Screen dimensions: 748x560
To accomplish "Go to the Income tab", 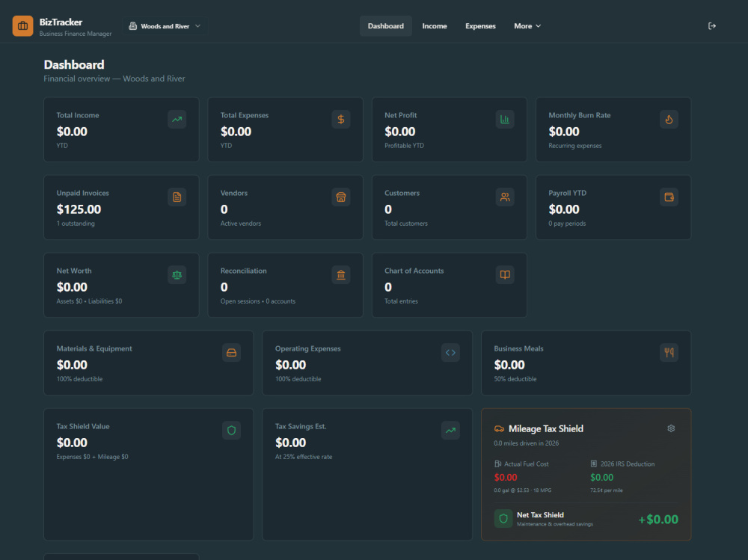I will [434, 26].
